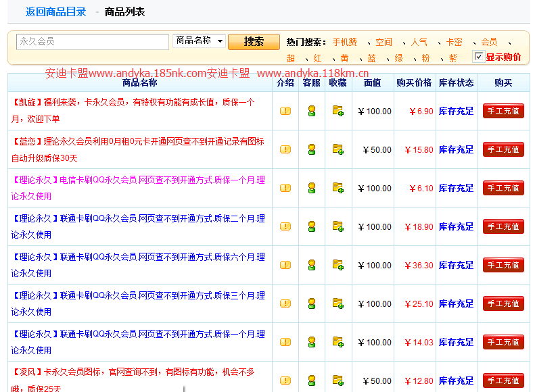Click the 永久会员 search input field

(x=93, y=42)
